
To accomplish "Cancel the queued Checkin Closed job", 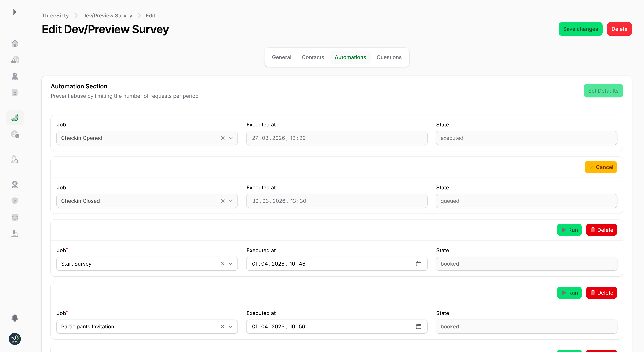I will coord(601,167).
